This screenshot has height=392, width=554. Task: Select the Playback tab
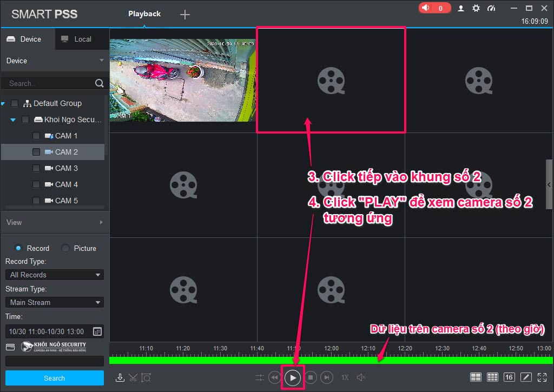coord(144,14)
